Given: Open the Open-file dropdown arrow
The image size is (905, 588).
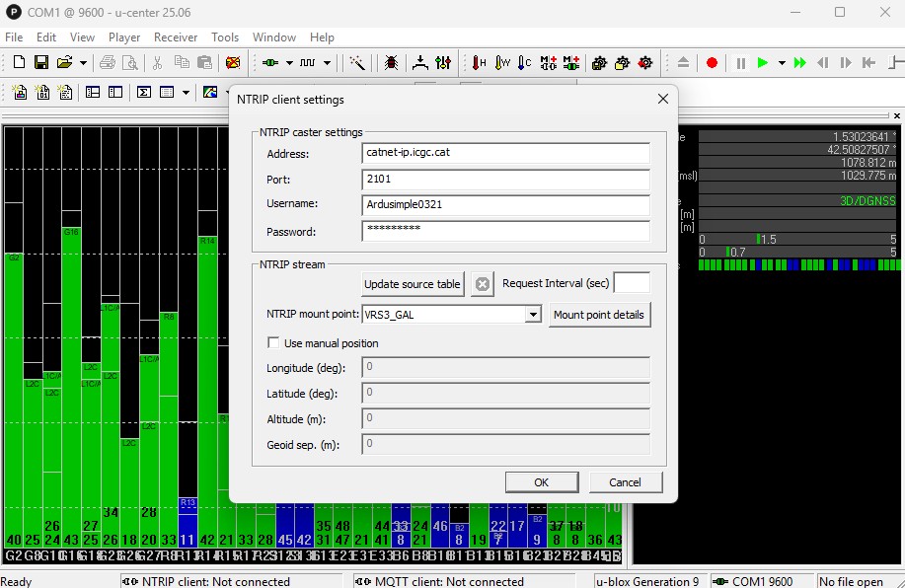Looking at the screenshot, I should pos(83,63).
